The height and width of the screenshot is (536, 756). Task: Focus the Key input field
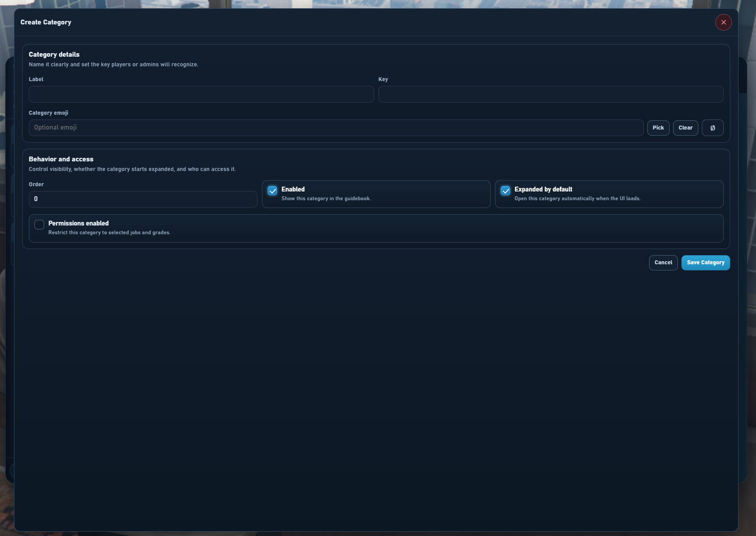(551, 94)
